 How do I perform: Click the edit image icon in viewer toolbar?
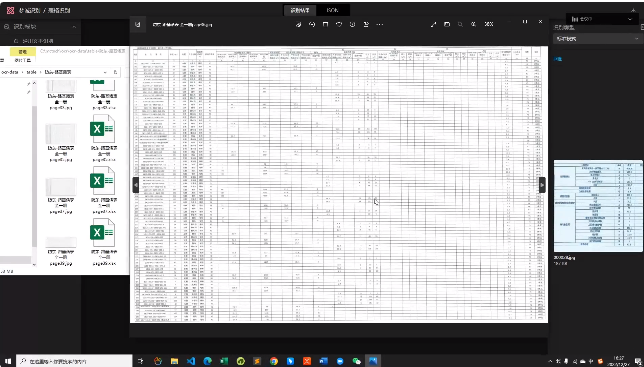tap(299, 25)
